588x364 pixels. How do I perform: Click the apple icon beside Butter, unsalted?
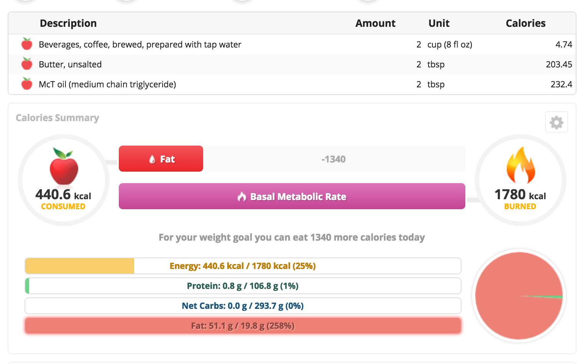pyautogui.click(x=27, y=64)
